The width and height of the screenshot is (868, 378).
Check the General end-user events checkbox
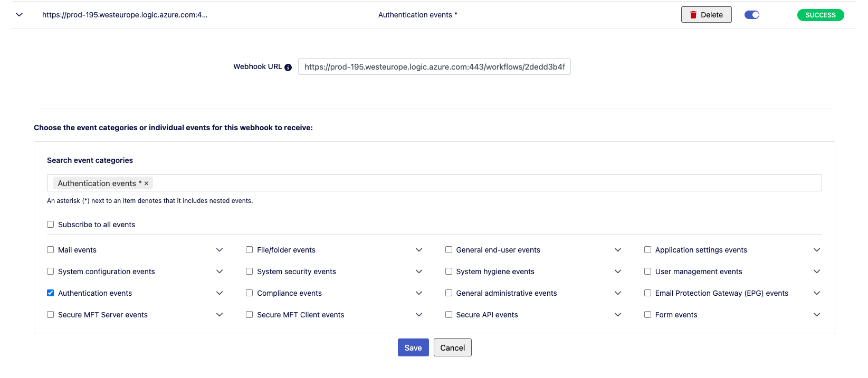[x=449, y=250]
